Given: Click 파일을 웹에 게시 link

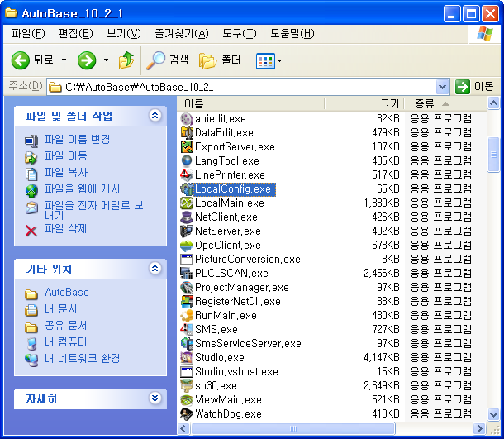Looking at the screenshot, I should 83,189.
